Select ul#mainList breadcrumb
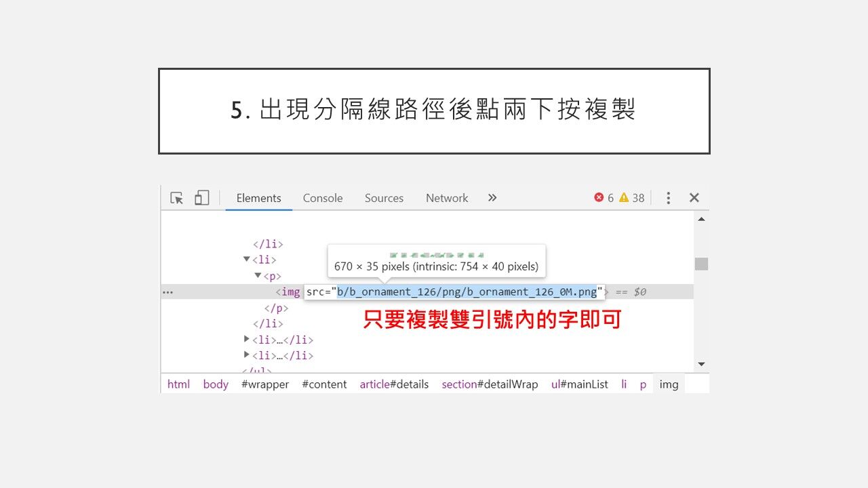The image size is (868, 488). point(580,384)
